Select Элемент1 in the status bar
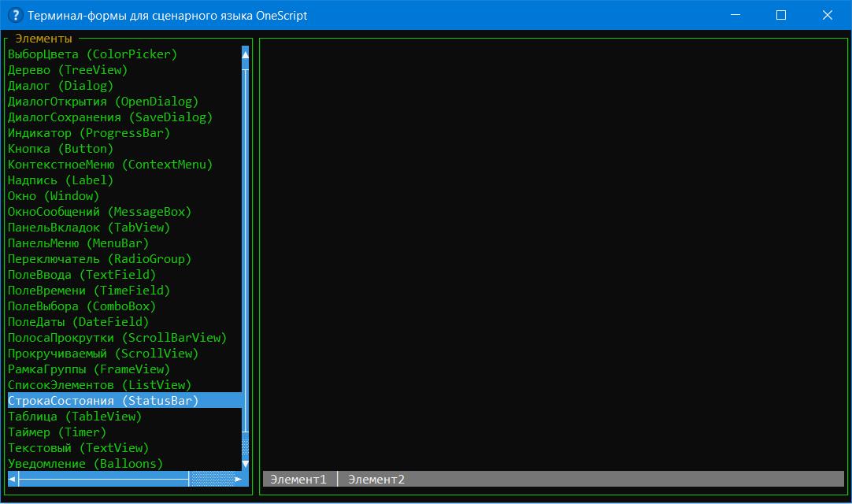The width and height of the screenshot is (852, 504). click(298, 480)
